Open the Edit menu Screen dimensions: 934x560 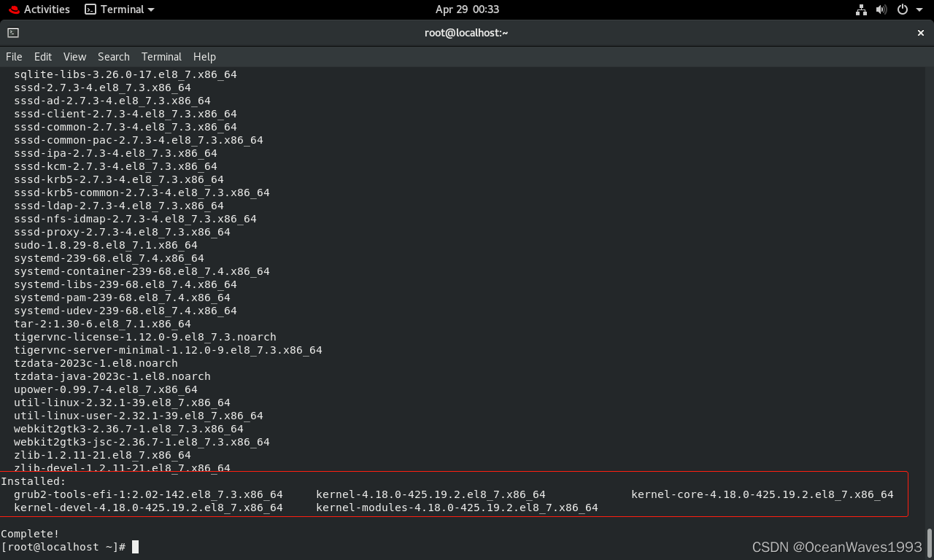[43, 57]
